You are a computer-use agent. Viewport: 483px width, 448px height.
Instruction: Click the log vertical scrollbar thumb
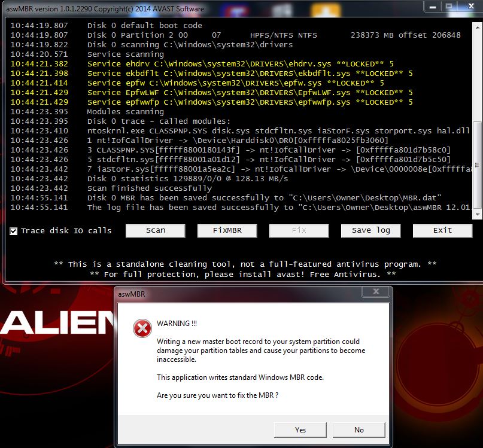pos(477,165)
